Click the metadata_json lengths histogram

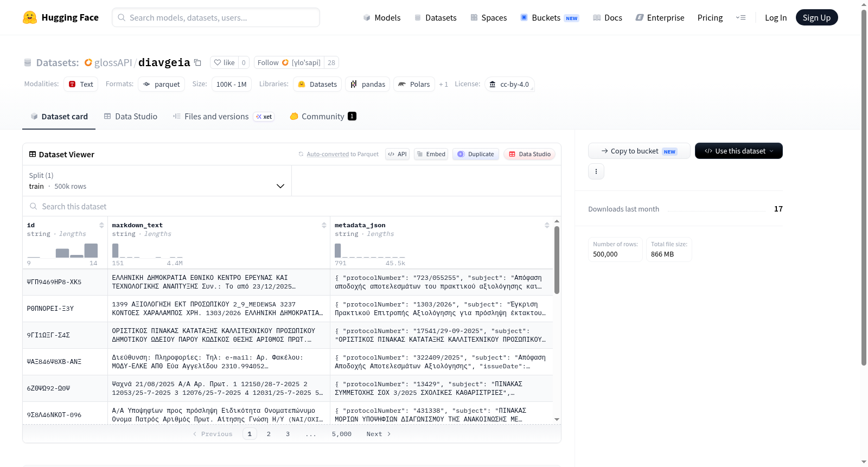click(370, 250)
